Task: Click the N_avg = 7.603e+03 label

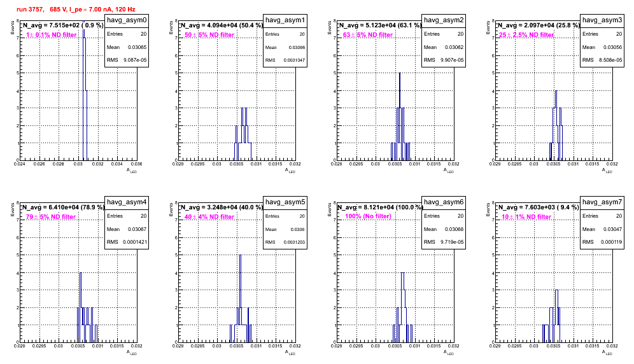Action: point(538,207)
